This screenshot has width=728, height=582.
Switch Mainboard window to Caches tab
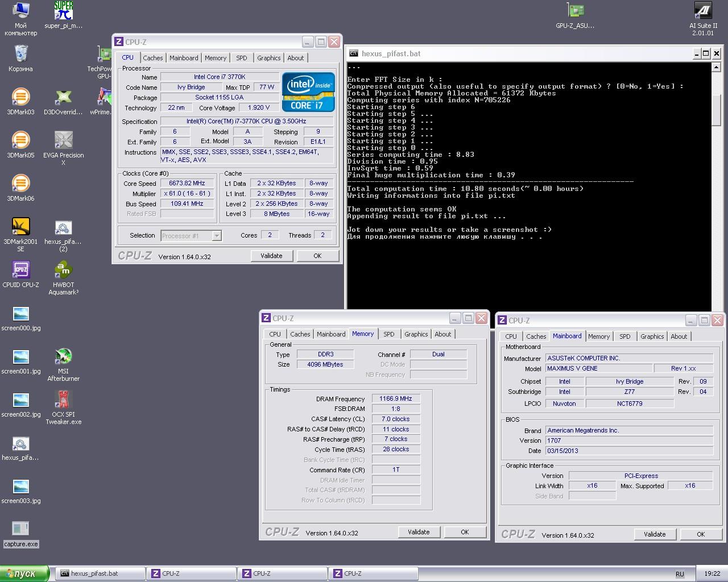coord(536,336)
